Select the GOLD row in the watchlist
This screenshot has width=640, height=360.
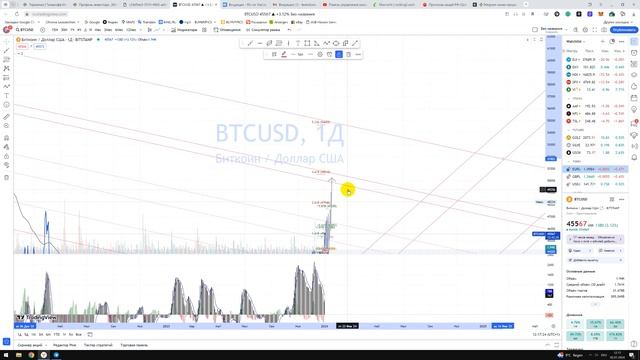click(595, 138)
